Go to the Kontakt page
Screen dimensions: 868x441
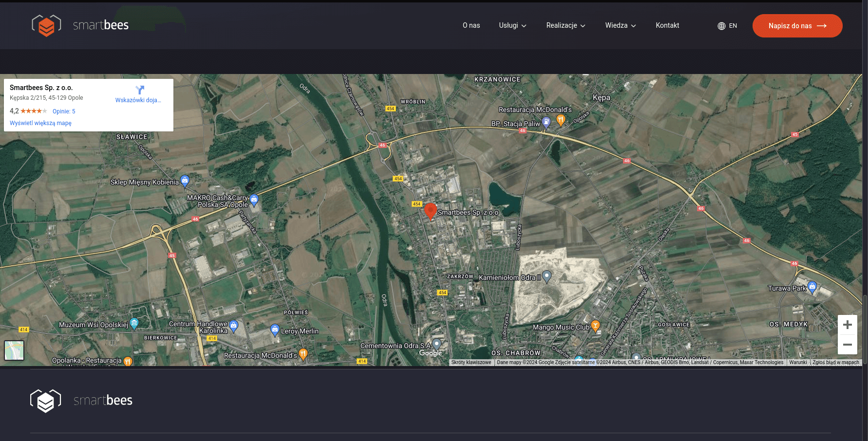coord(667,25)
